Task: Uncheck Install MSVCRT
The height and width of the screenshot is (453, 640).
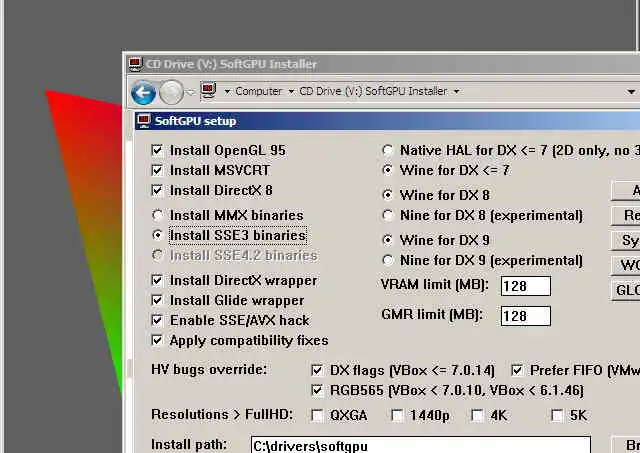Action: (157, 170)
